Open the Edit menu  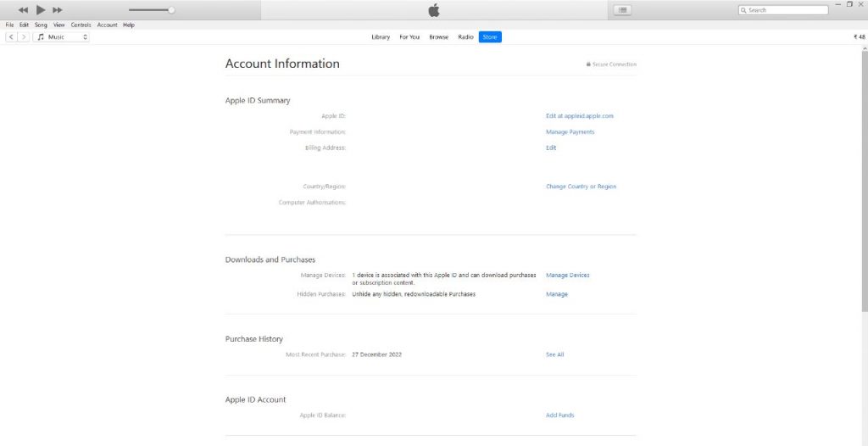pyautogui.click(x=24, y=25)
